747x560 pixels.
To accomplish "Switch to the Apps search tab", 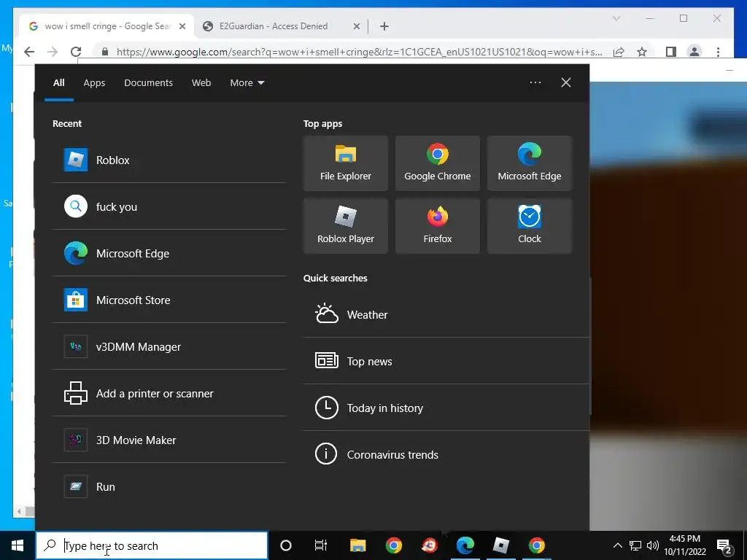I will coord(94,83).
